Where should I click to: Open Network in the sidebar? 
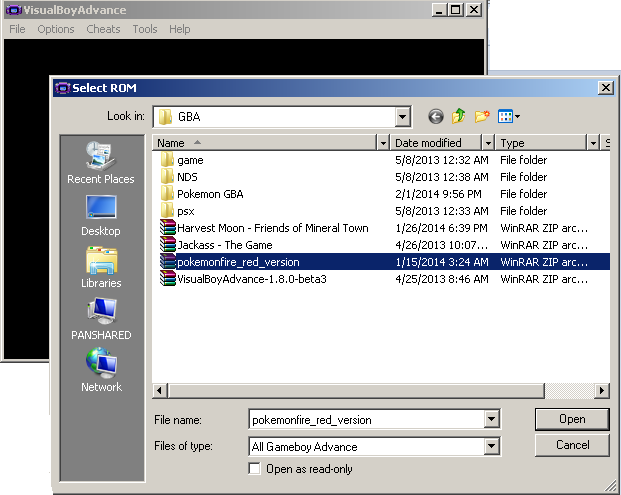101,370
